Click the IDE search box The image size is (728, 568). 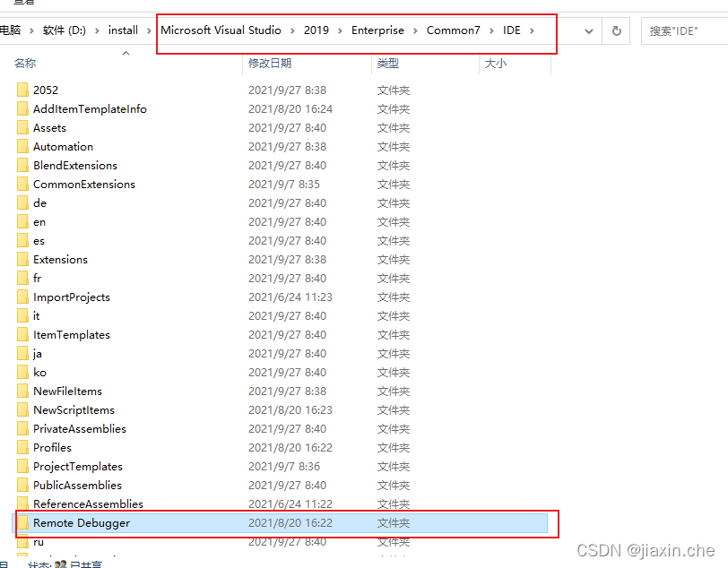point(684,30)
